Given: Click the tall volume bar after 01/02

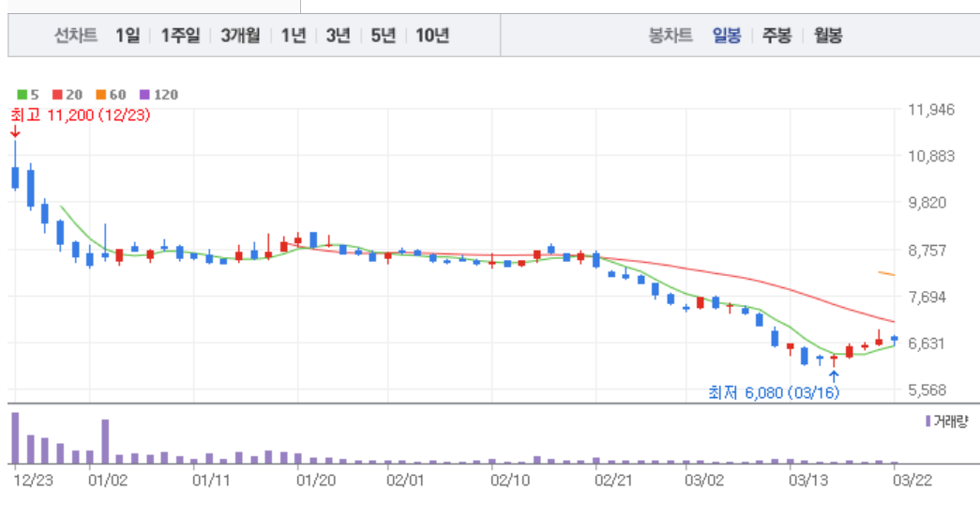Looking at the screenshot, I should (x=105, y=441).
